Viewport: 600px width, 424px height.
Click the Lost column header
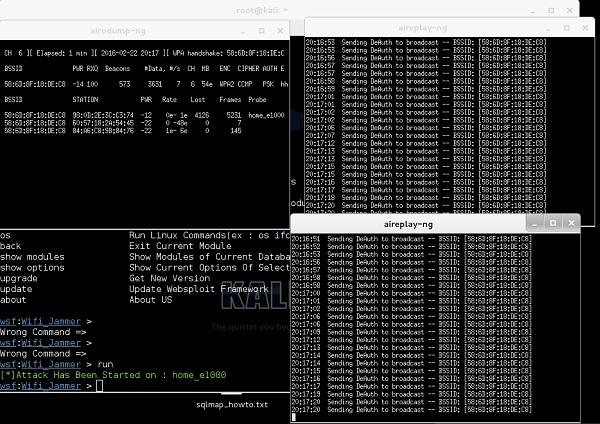coord(198,99)
